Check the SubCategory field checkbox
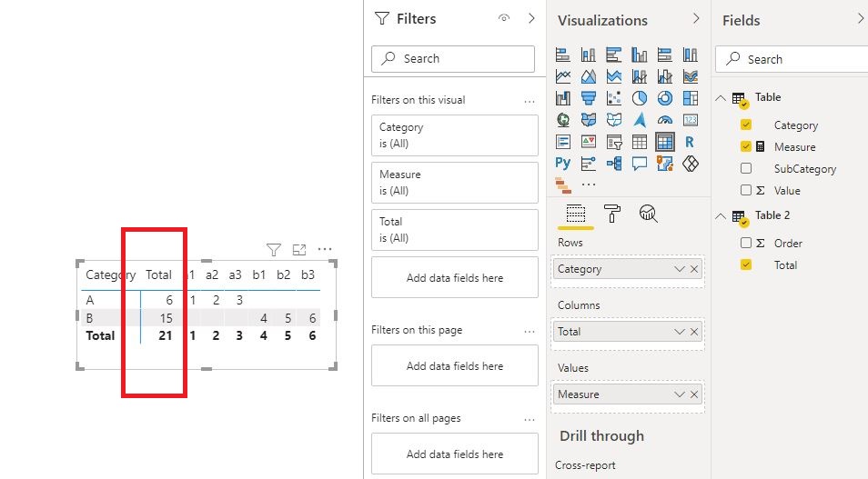Screen dimensions: 868x479 (746, 168)
